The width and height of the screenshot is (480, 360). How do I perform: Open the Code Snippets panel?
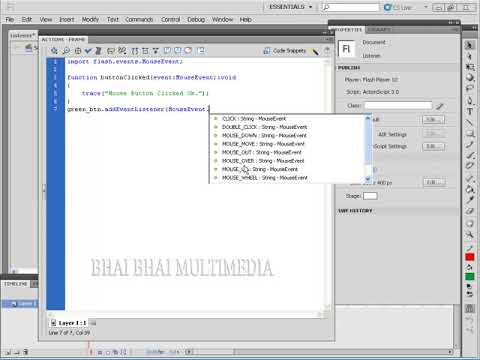tap(285, 51)
